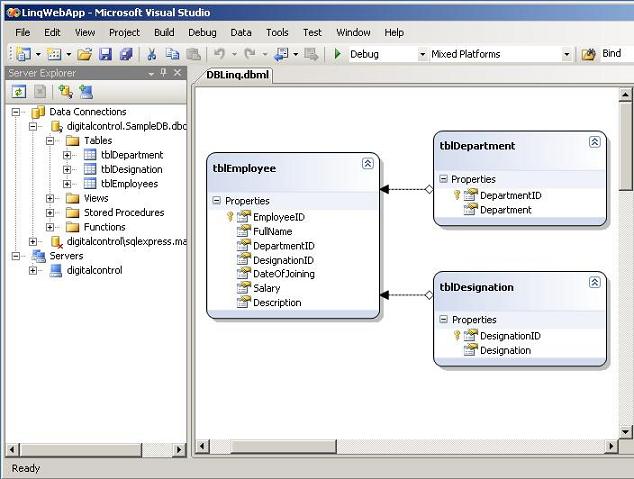
Task: Click the Visual Studio logo in title bar
Action: tap(13, 13)
